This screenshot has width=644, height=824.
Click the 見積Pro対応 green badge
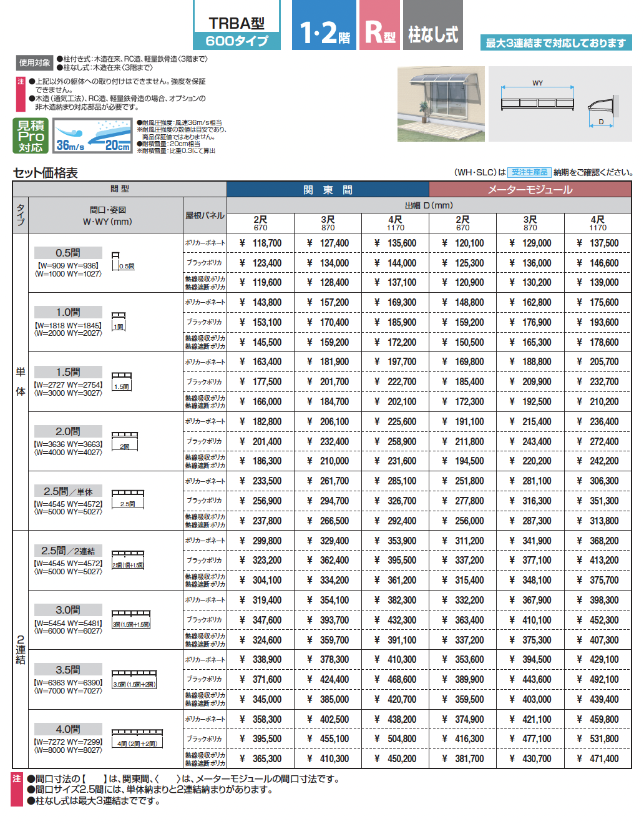point(31,135)
